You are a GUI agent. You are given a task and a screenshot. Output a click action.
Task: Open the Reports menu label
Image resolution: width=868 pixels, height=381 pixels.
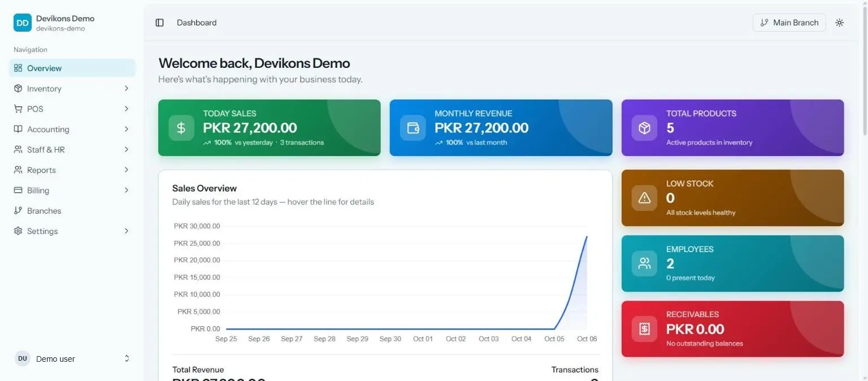coord(41,170)
